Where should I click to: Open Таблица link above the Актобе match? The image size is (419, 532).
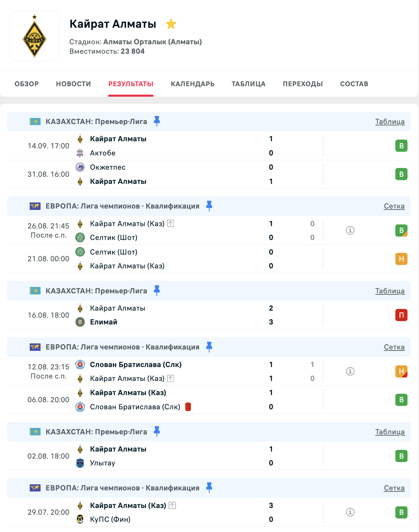coord(390,122)
